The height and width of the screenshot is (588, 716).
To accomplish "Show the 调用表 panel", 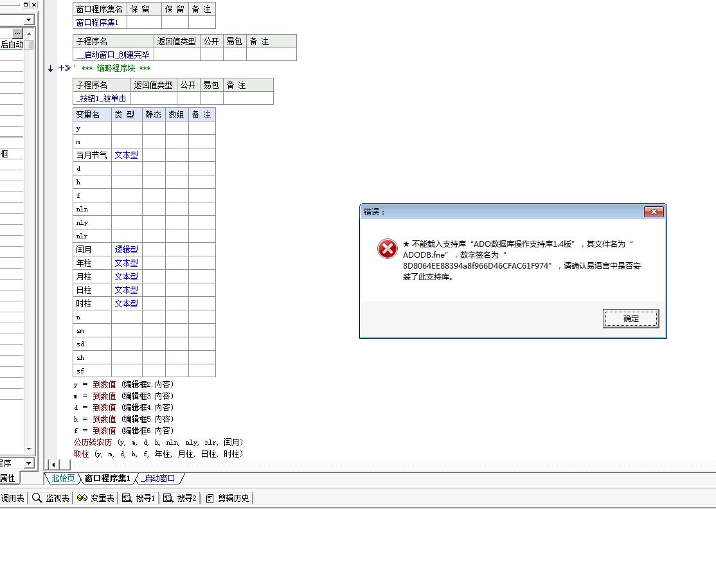I will pyautogui.click(x=12, y=498).
